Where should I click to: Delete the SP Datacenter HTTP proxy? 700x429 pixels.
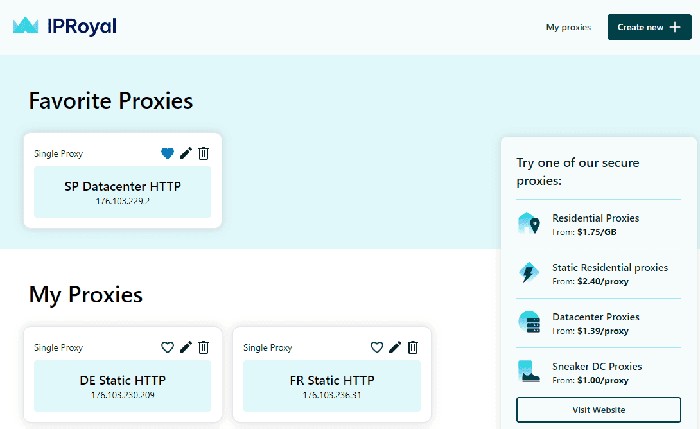(x=203, y=154)
